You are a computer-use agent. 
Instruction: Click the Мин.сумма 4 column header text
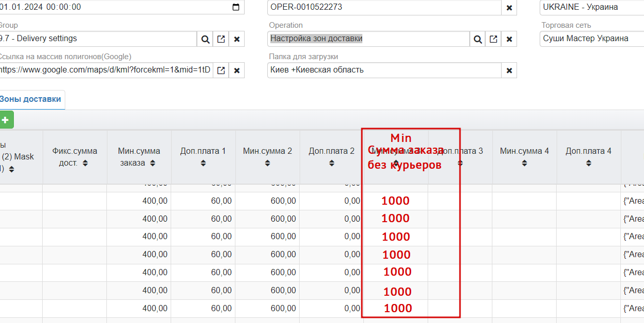[x=524, y=151]
